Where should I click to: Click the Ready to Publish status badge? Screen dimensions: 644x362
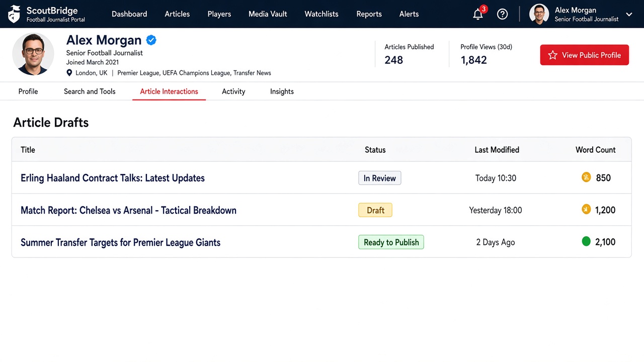tap(391, 242)
